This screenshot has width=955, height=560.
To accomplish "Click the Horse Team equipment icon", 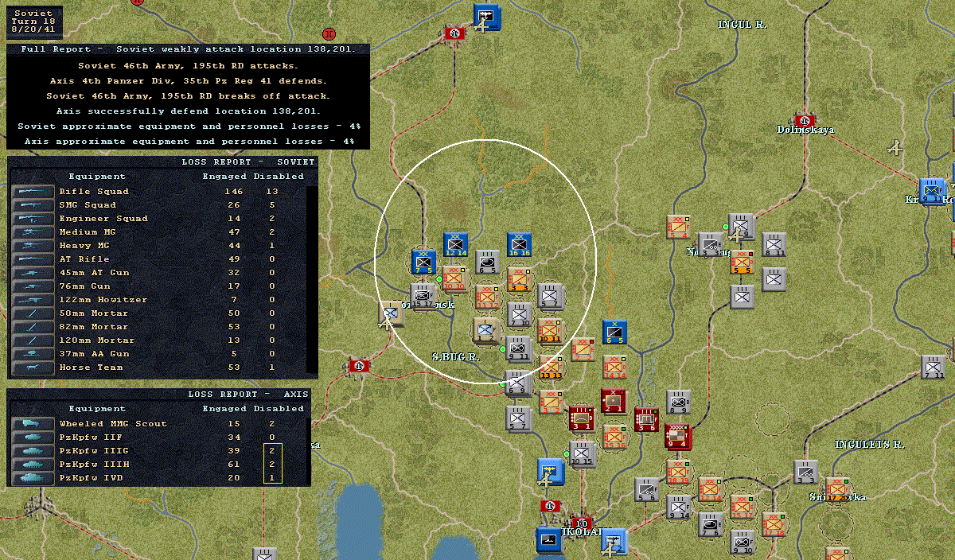I will coord(33,367).
